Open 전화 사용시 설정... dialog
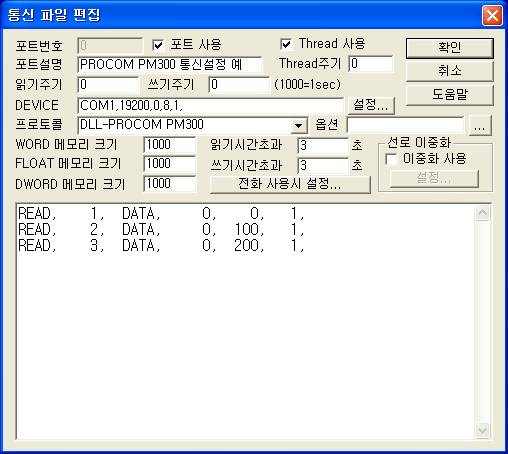Viewport: 508px width, 454px height. click(290, 184)
